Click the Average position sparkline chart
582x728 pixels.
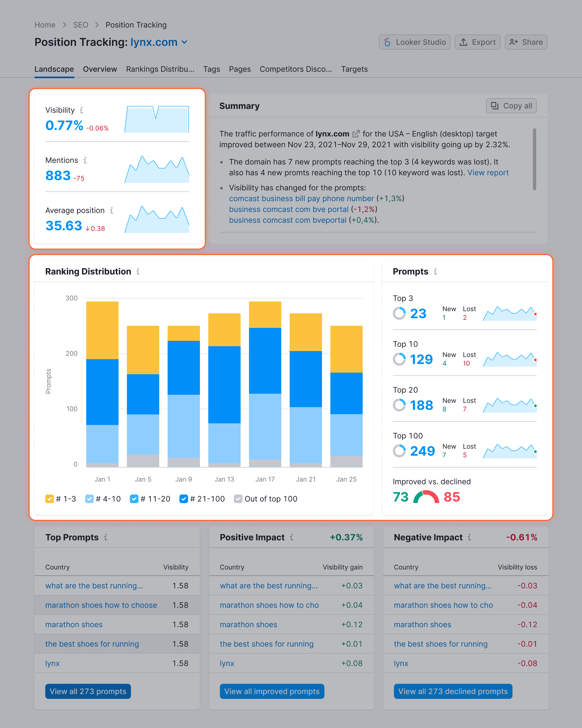157,219
